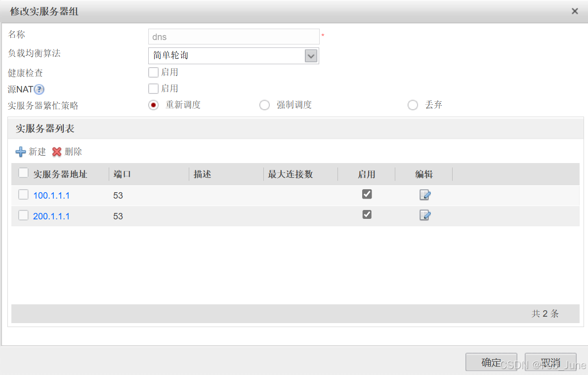588x375 pixels.
Task: Click the 实服务器列表 section title
Action: point(45,128)
